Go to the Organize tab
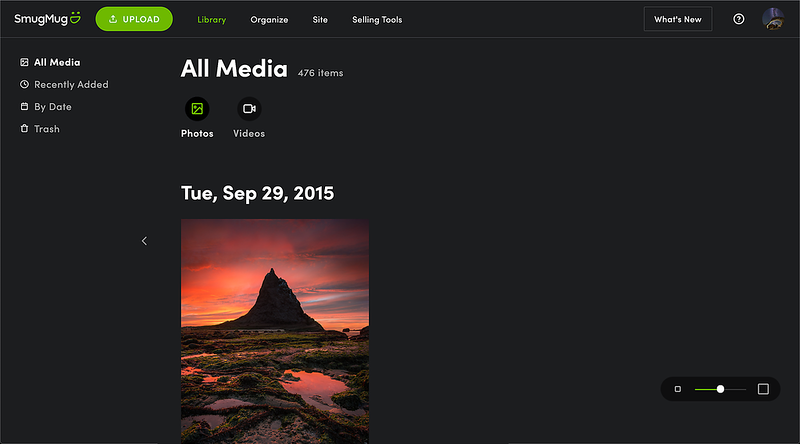The width and height of the screenshot is (800, 444). click(x=269, y=20)
